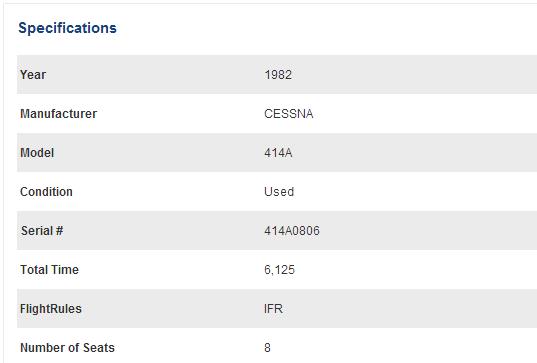Select the Condition label
Image resolution: width=537 pixels, height=363 pixels.
click(46, 192)
